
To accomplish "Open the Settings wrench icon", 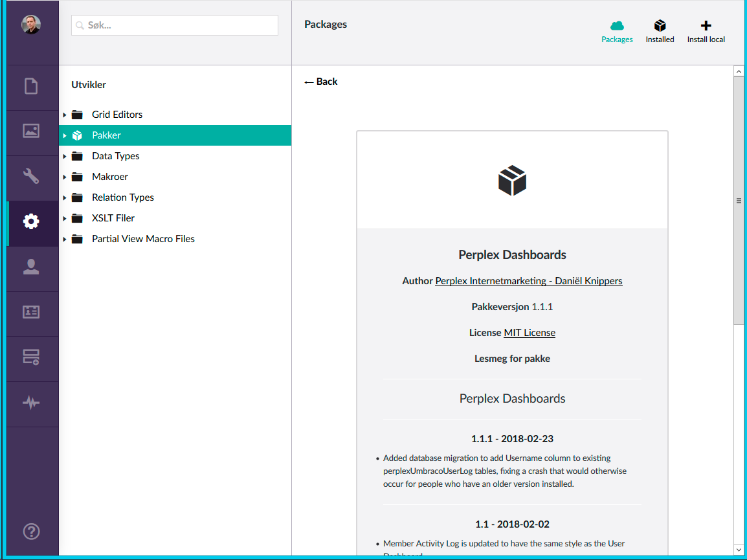I will (x=31, y=176).
